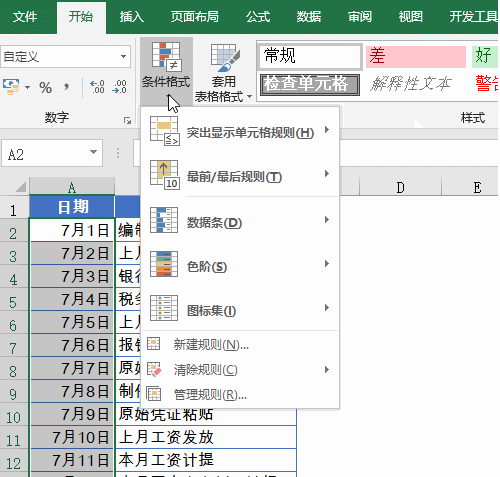Click Color Scales icon
This screenshot has height=477, width=500.
point(164,264)
